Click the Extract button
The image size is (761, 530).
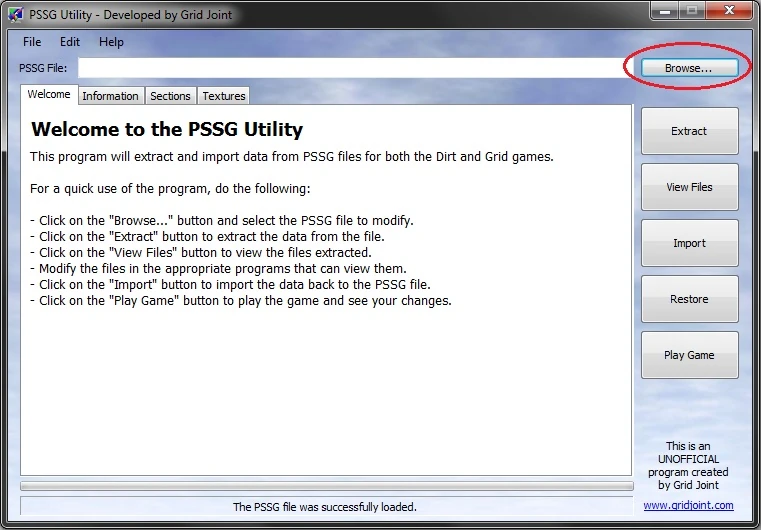690,131
